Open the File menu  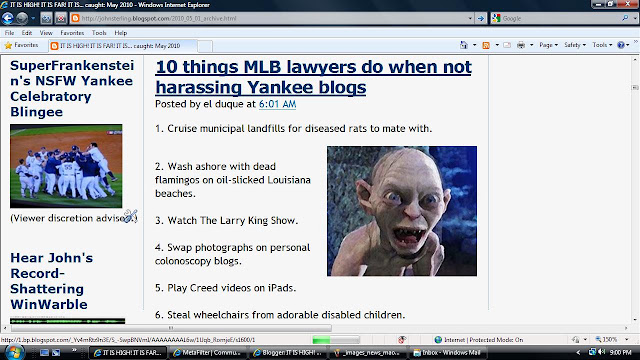coord(9,33)
